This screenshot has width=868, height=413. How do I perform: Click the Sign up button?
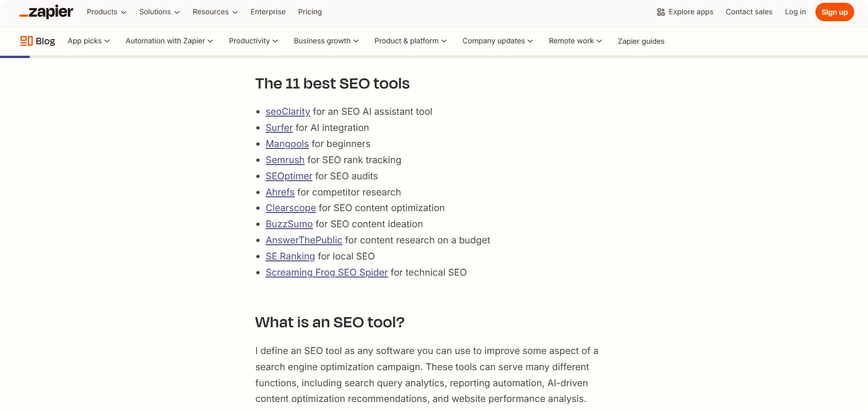834,12
